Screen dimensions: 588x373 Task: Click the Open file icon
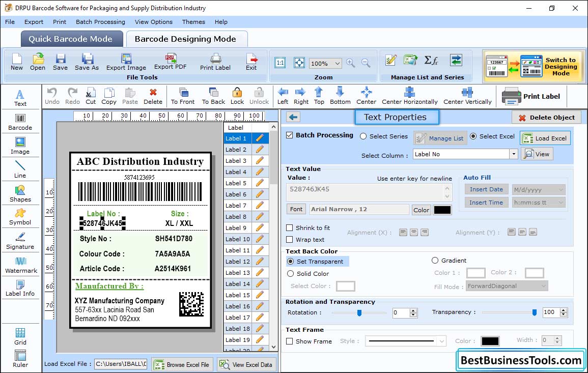tap(38, 62)
